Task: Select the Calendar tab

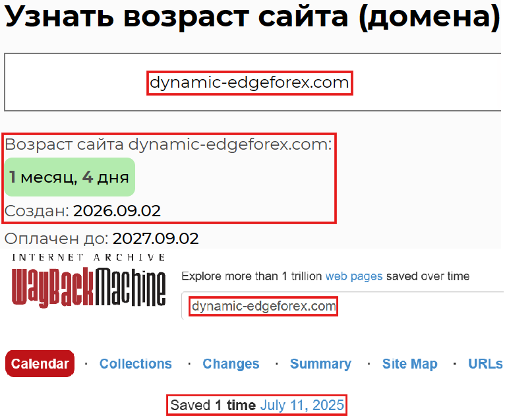Action: tap(40, 364)
